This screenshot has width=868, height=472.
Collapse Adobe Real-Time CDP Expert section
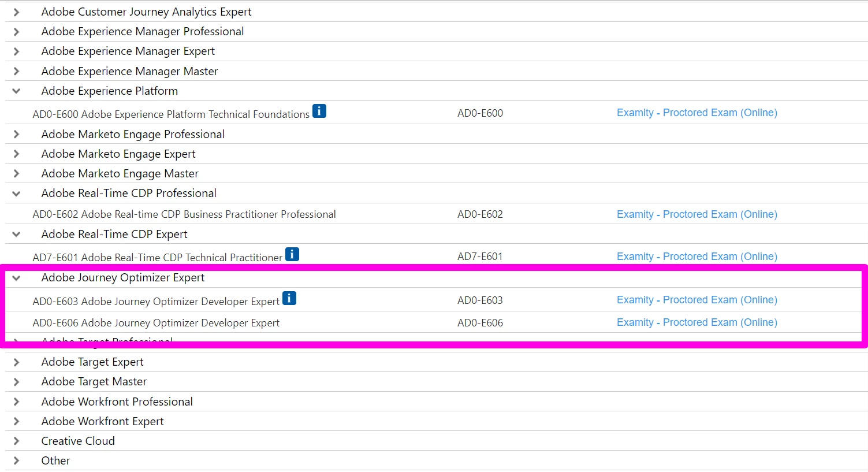[x=16, y=234]
